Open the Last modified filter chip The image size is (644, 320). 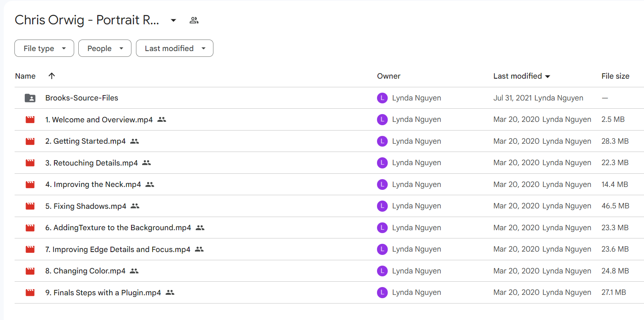(175, 48)
